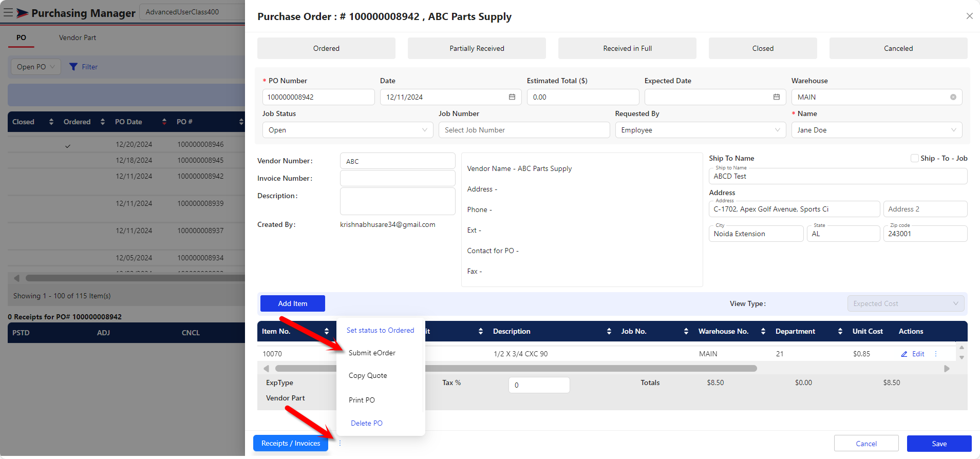Click the Filter funnel icon
This screenshot has width=980, height=459.
coord(73,67)
